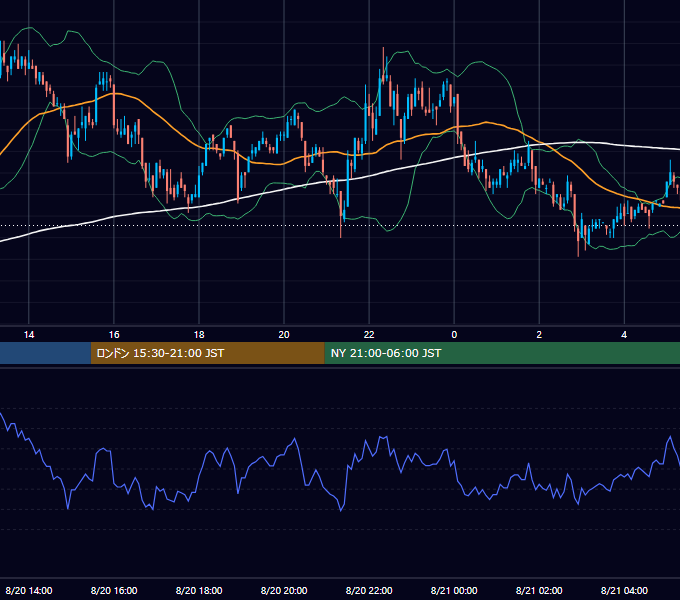Viewport: 680px width, 600px height.
Task: Click the 8/21 00:00 time label
Action: (x=454, y=590)
